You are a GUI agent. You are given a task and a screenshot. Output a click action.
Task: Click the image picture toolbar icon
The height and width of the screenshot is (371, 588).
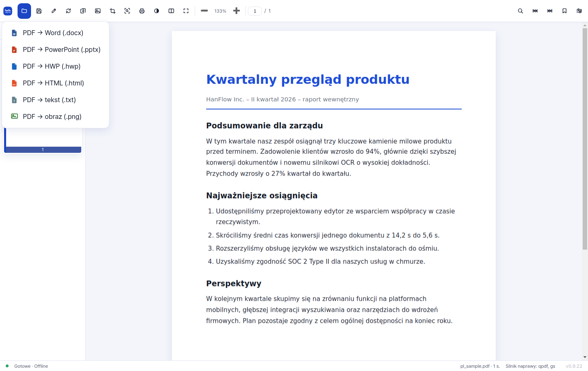point(98,11)
